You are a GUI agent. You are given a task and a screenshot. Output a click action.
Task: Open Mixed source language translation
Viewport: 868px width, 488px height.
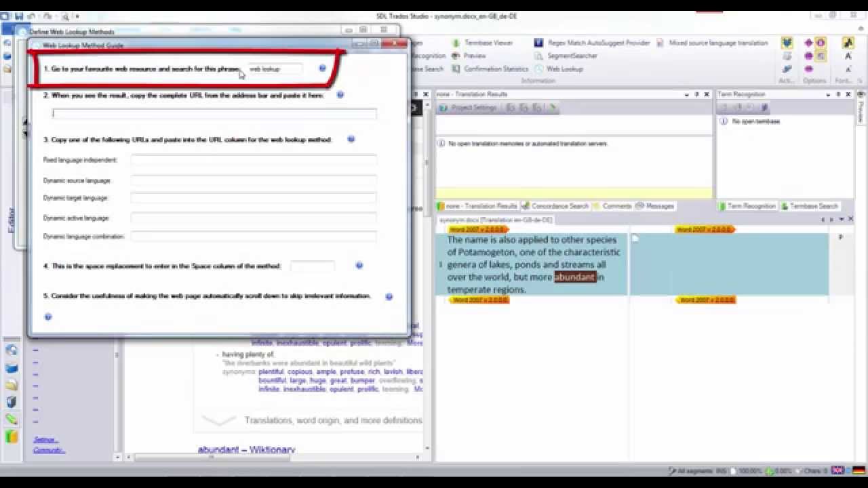(713, 43)
